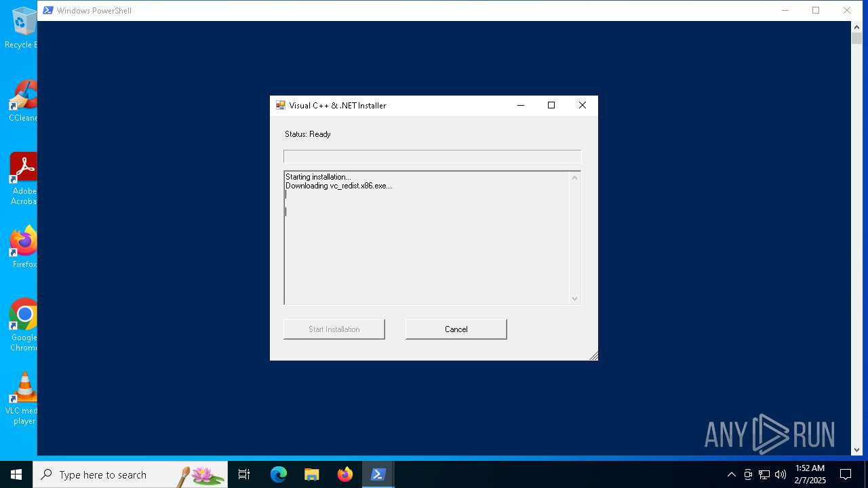Open the Recycle Bin desktop icon
The image size is (868, 488).
[21, 28]
